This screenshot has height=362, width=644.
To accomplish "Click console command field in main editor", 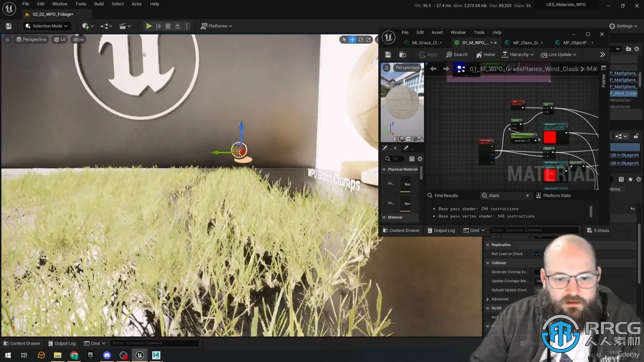I will click(154, 343).
